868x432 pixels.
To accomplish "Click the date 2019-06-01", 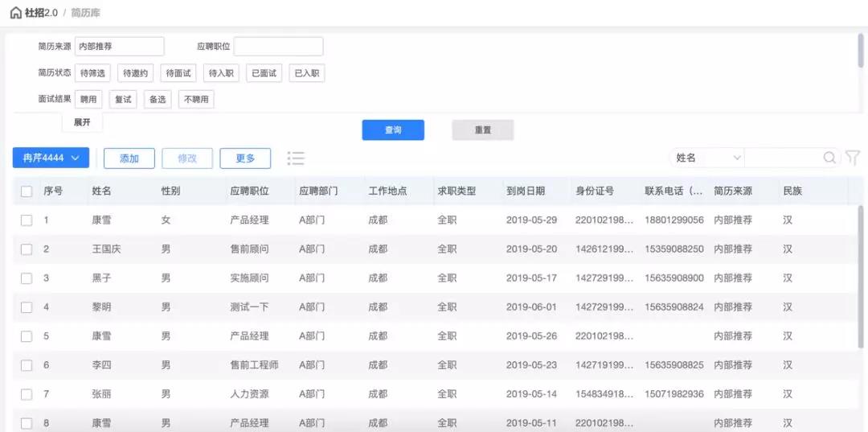I will 531,307.
